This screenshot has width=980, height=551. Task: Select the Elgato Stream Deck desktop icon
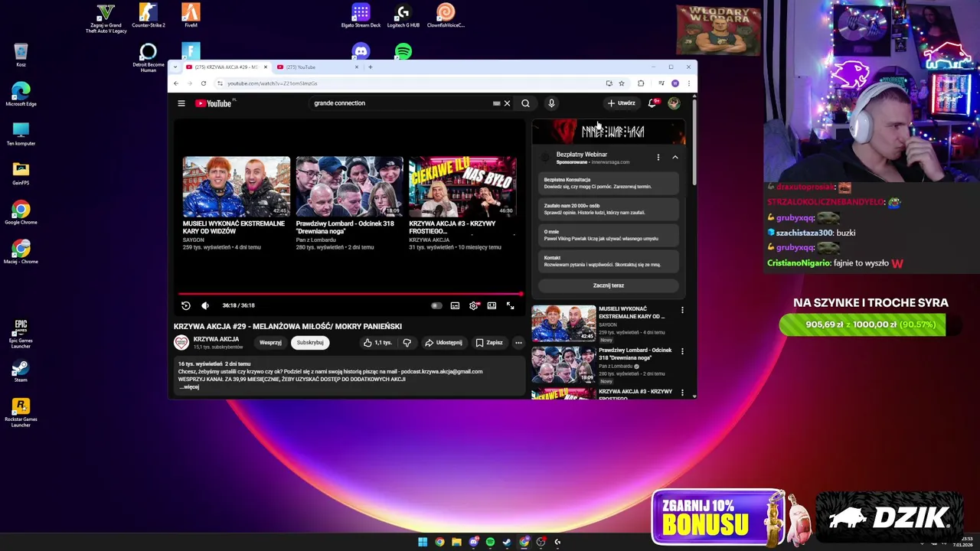361,16
